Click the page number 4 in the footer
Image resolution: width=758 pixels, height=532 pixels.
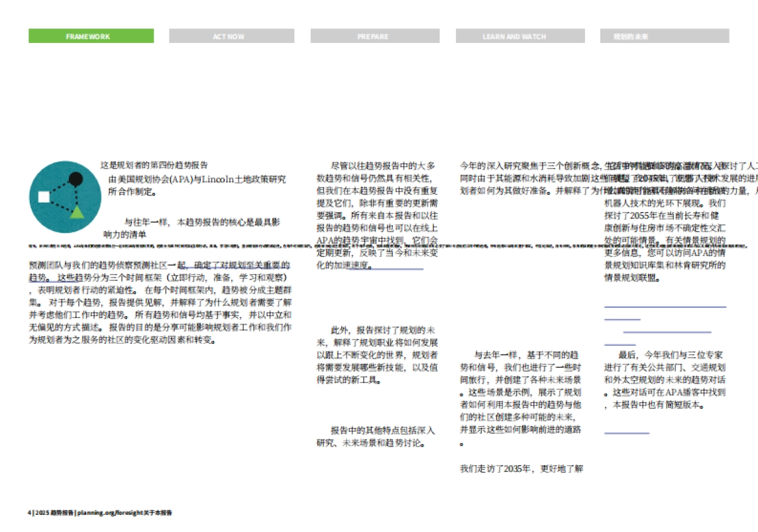(x=28, y=513)
